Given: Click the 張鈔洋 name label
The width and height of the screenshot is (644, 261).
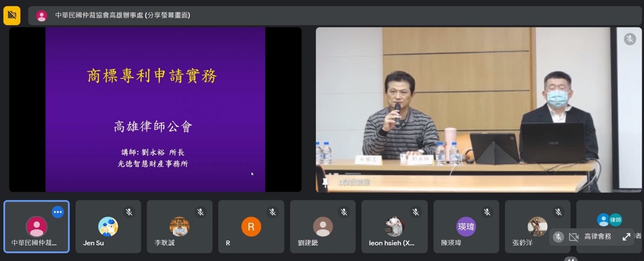Looking at the screenshot, I should coord(522,243).
